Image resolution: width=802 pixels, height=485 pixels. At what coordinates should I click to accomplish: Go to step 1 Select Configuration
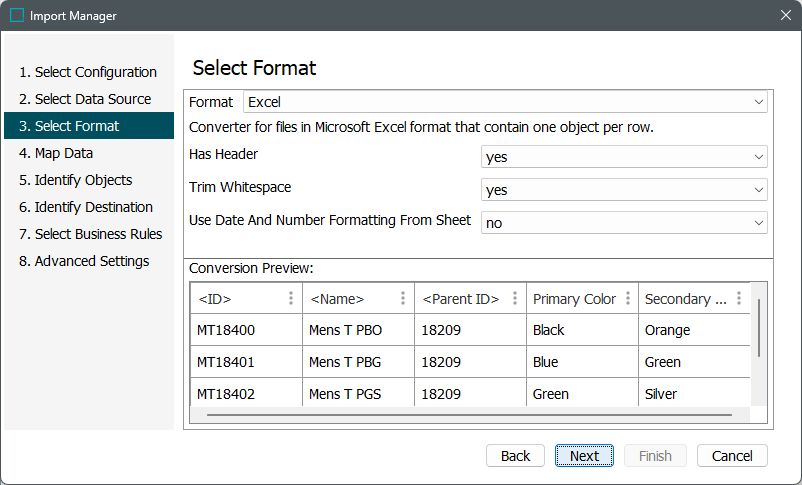click(x=88, y=72)
